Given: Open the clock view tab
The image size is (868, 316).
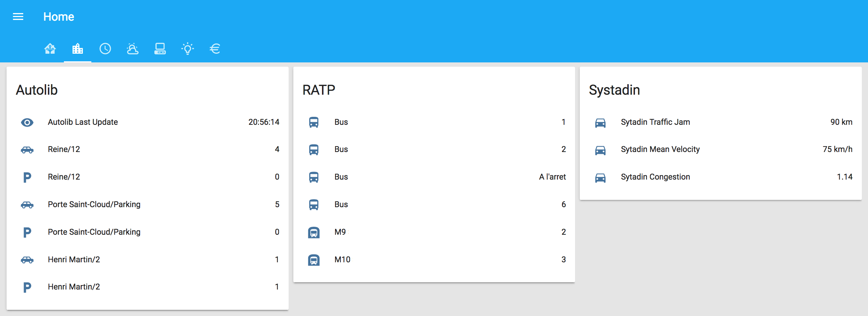Looking at the screenshot, I should pyautogui.click(x=105, y=49).
